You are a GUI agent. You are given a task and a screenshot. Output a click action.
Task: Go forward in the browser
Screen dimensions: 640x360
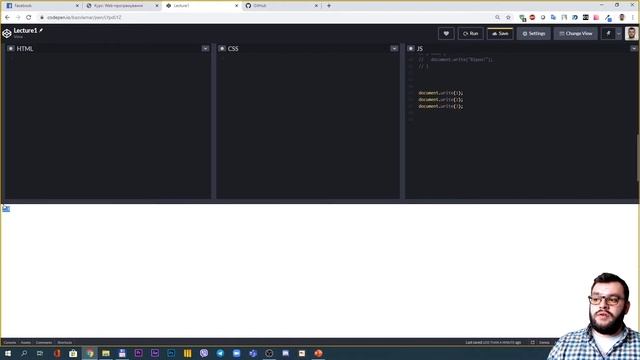pyautogui.click(x=18, y=18)
